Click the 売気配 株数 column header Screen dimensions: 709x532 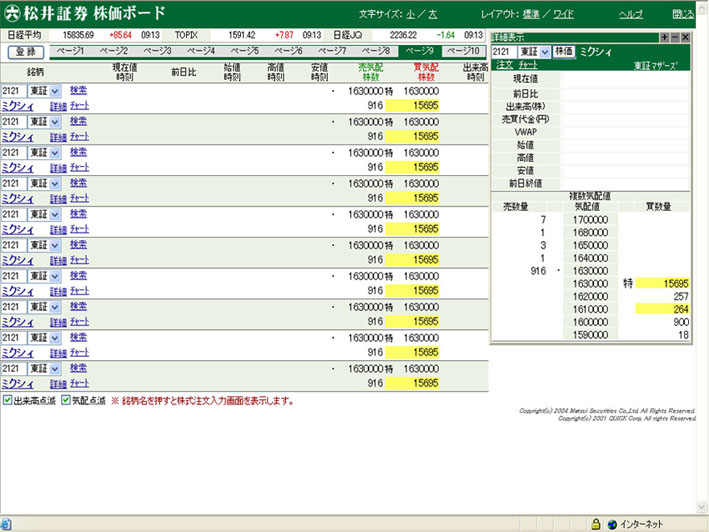[x=371, y=72]
